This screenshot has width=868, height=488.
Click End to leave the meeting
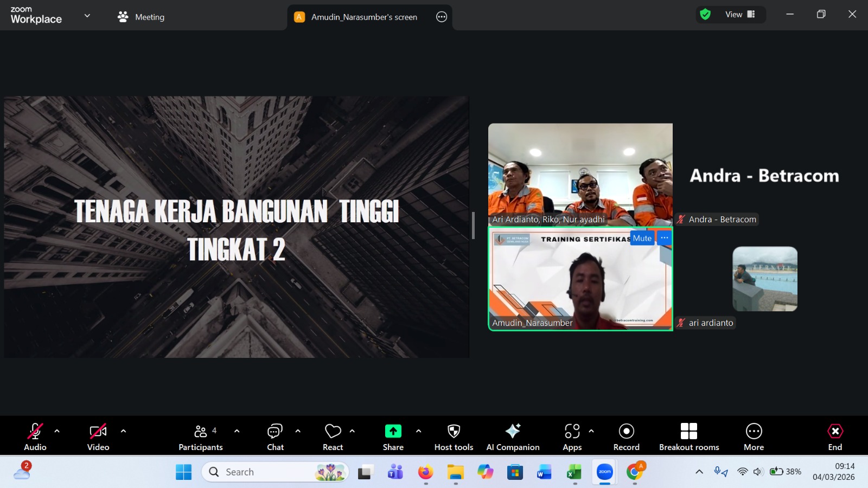tap(835, 436)
